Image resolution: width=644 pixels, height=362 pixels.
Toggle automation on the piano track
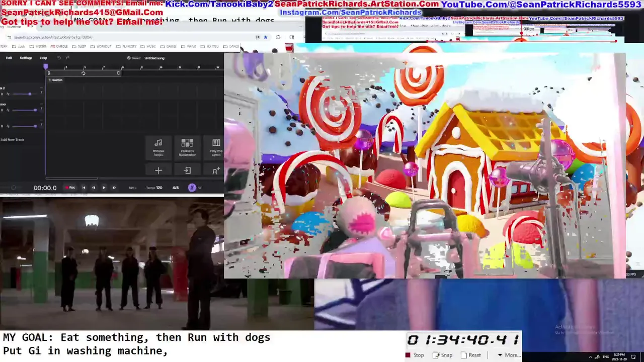8,110
